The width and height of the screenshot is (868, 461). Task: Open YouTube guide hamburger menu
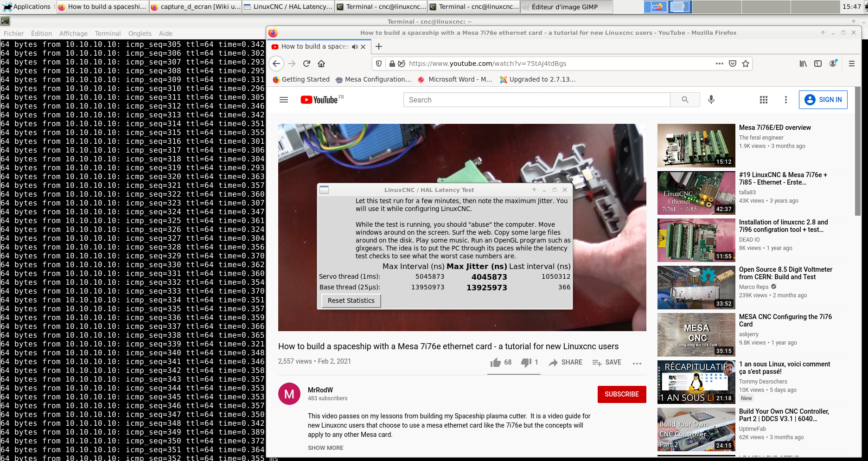[x=284, y=100]
